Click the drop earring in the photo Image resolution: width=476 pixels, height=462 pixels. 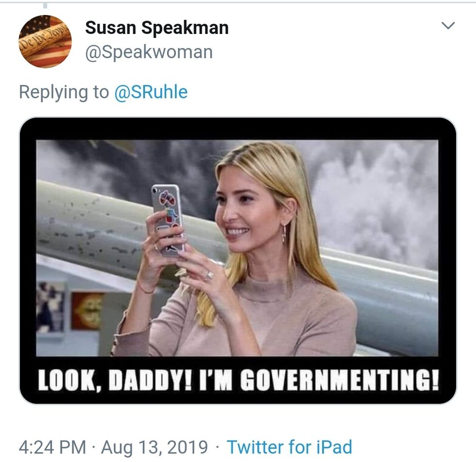click(x=284, y=233)
